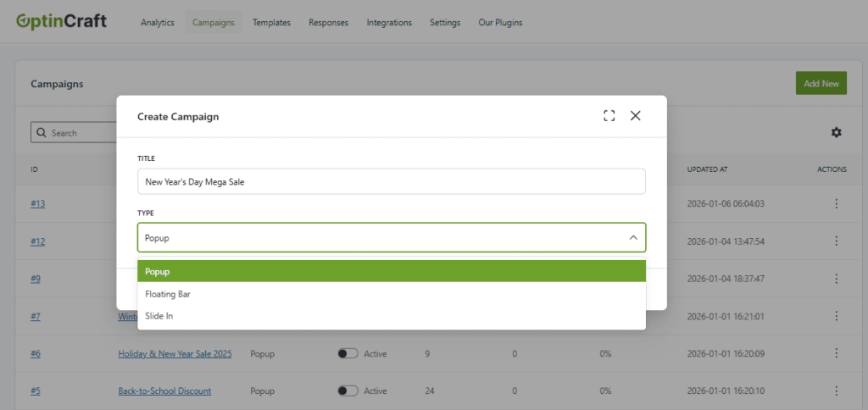Open the Templates tab

click(271, 23)
